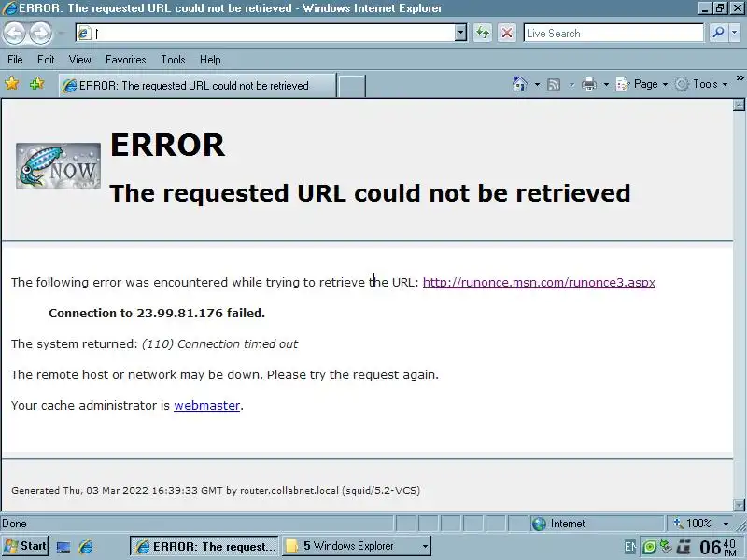Click the red Stop loading button
Image resolution: width=747 pixels, height=560 pixels.
tap(507, 33)
